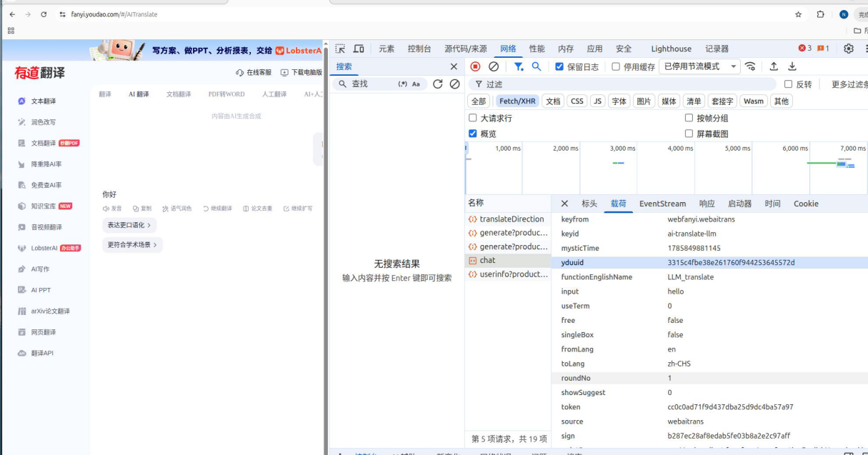Open network search with magnifier icon
The image size is (868, 455).
click(x=537, y=66)
